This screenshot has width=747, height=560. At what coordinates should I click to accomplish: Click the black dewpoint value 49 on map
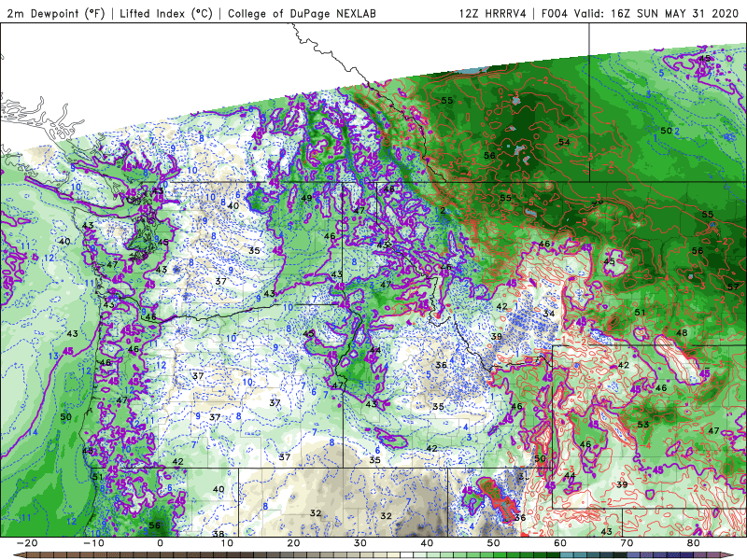(x=306, y=198)
